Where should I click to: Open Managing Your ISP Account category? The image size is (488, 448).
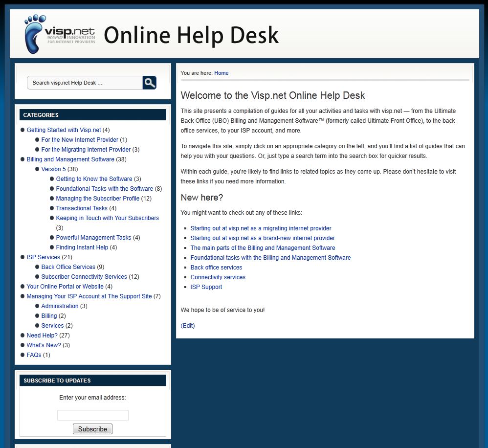tap(89, 296)
